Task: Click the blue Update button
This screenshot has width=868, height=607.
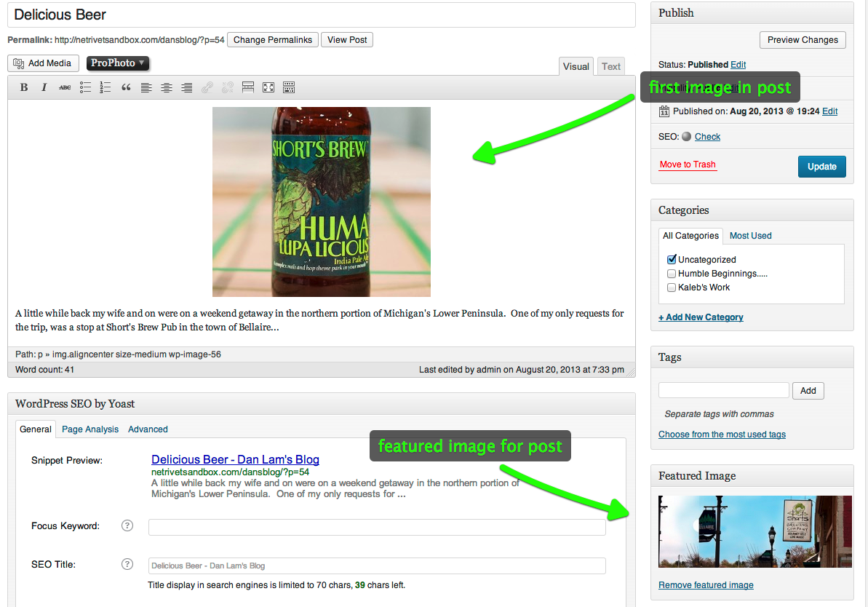Action: coord(821,167)
